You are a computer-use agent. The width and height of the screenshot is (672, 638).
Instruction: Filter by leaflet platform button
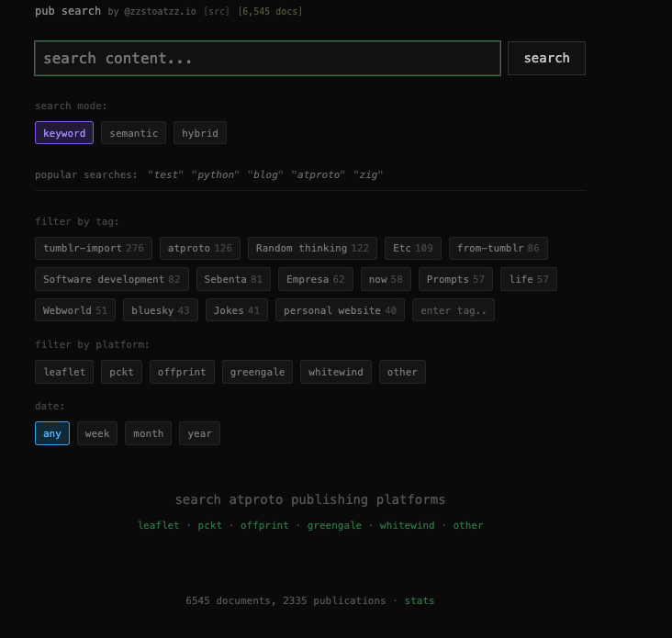(x=64, y=372)
